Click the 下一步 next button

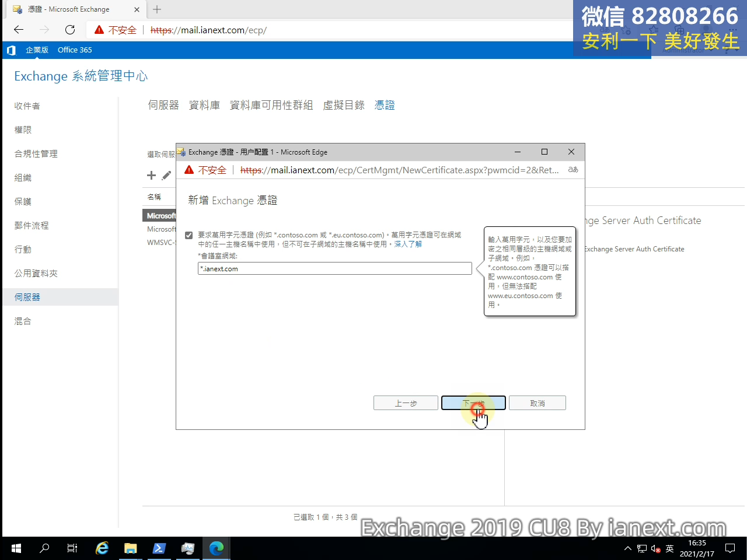click(473, 403)
